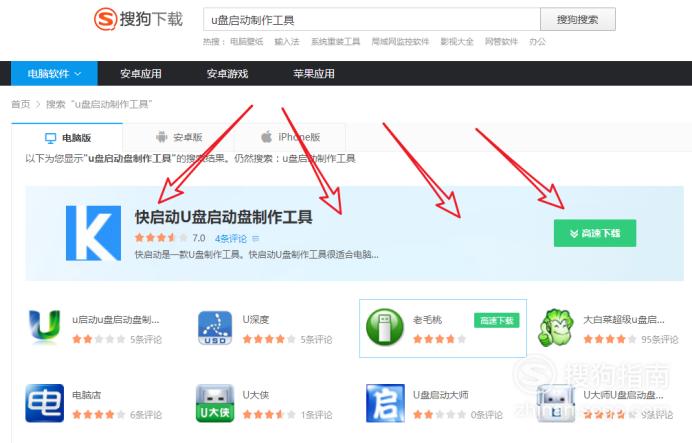Click hot search link 影视大全
This screenshot has height=443, width=692.
(457, 42)
